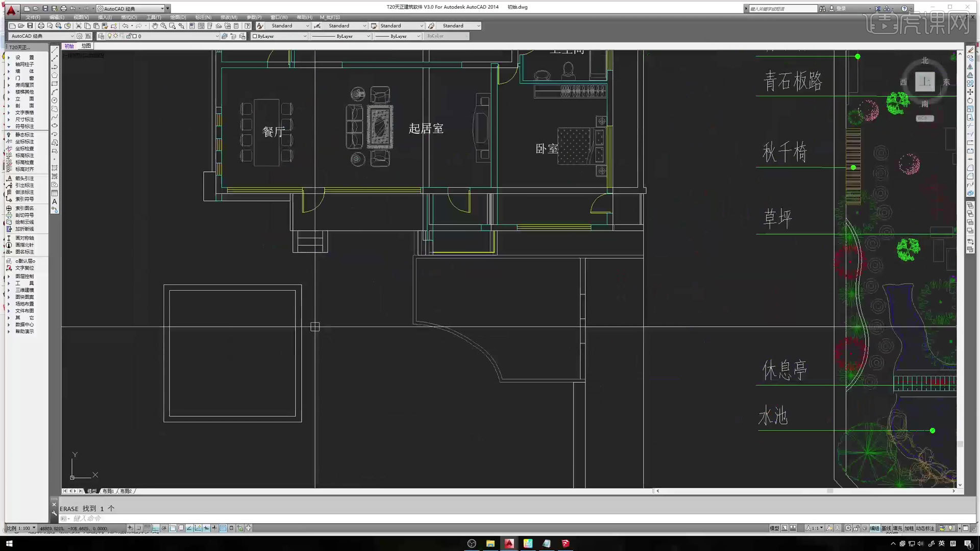The image size is (980, 551).
Task: Select the Multiline Text tool
Action: tap(55, 202)
